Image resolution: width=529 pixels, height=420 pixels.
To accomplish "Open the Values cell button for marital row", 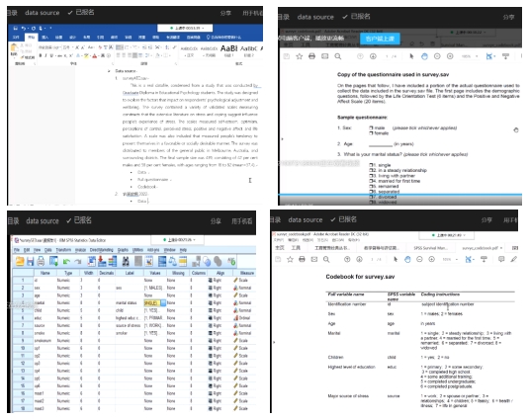I will click(163, 302).
